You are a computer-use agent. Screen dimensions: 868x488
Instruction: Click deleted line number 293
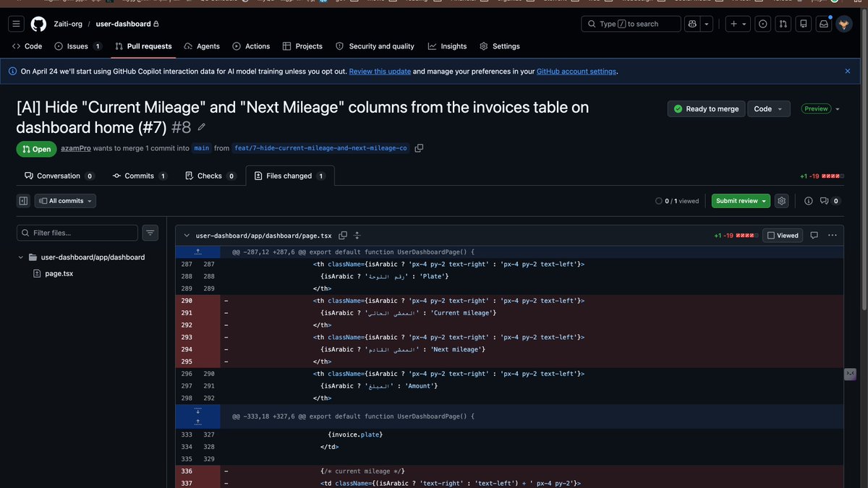[x=187, y=337]
